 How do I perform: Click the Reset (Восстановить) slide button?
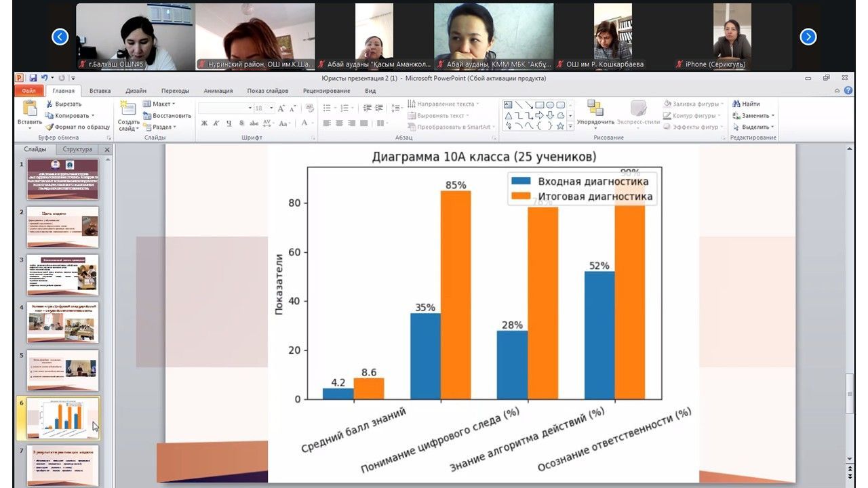point(167,115)
